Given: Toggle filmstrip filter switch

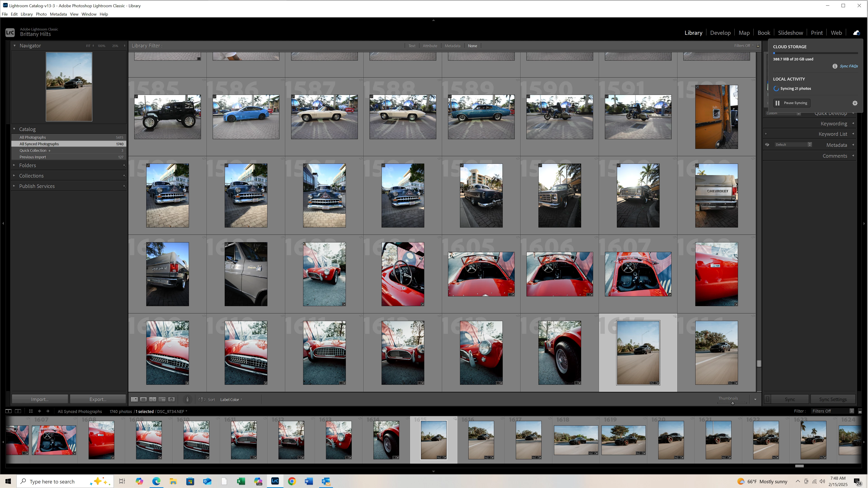Looking at the screenshot, I should pos(860,411).
